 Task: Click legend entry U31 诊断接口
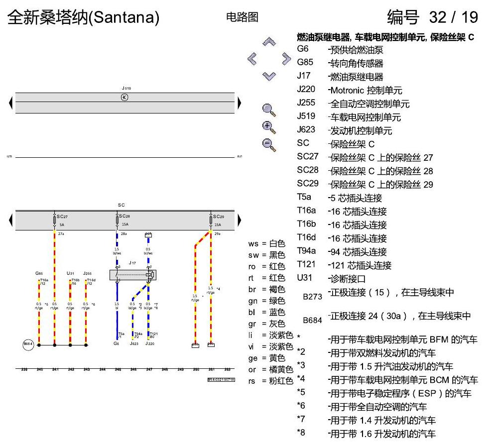click(x=331, y=278)
